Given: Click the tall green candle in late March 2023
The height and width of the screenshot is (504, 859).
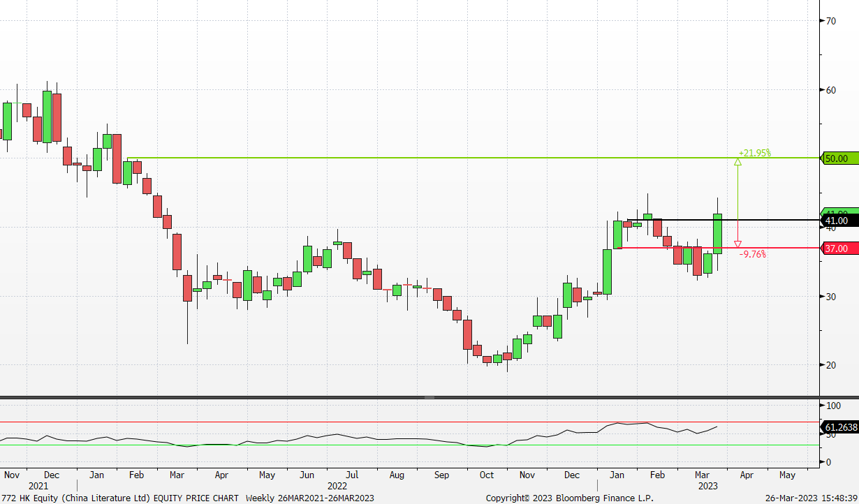Looking at the screenshot, I should click(717, 234).
